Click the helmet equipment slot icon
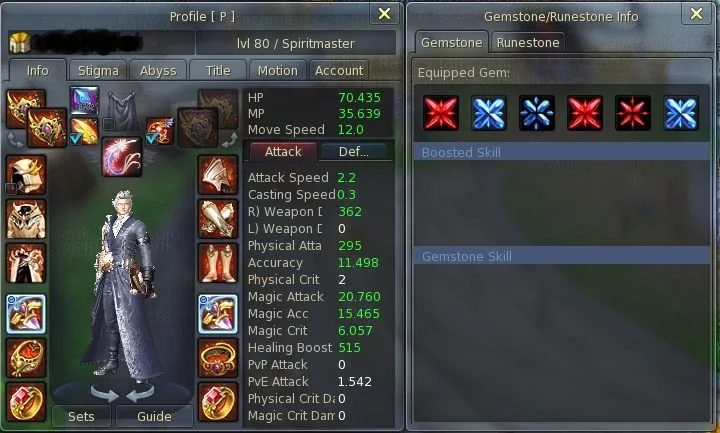Image resolution: width=720 pixels, height=433 pixels. [x=26, y=175]
